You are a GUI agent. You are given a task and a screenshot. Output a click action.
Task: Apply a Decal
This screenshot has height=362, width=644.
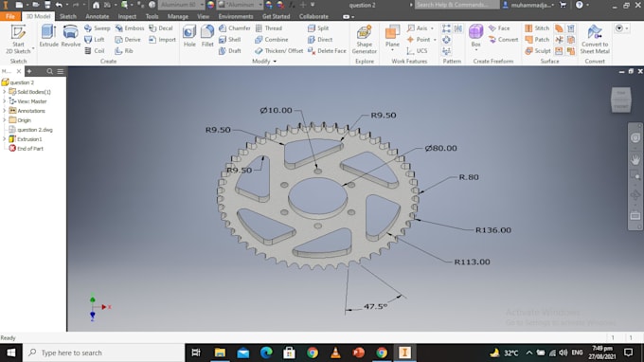(161, 27)
